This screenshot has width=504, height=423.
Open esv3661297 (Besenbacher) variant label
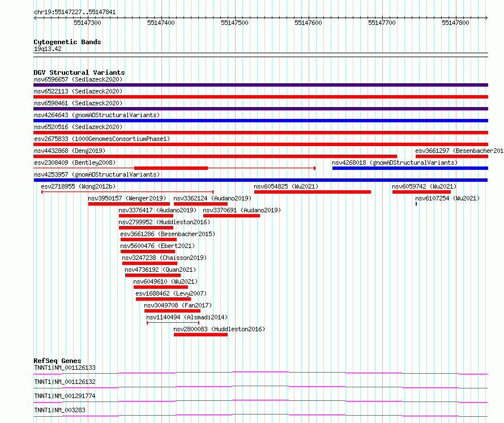(x=459, y=151)
